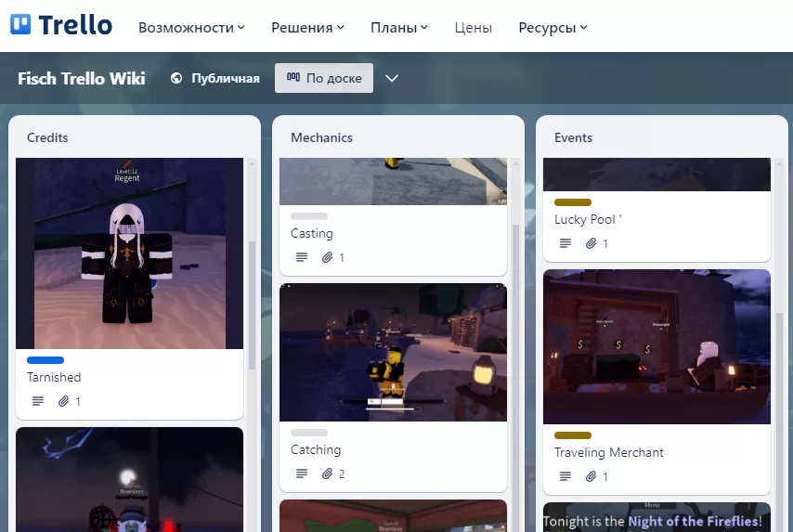Select the По доске board view button
Viewport: 793px width, 532px height.
click(324, 79)
